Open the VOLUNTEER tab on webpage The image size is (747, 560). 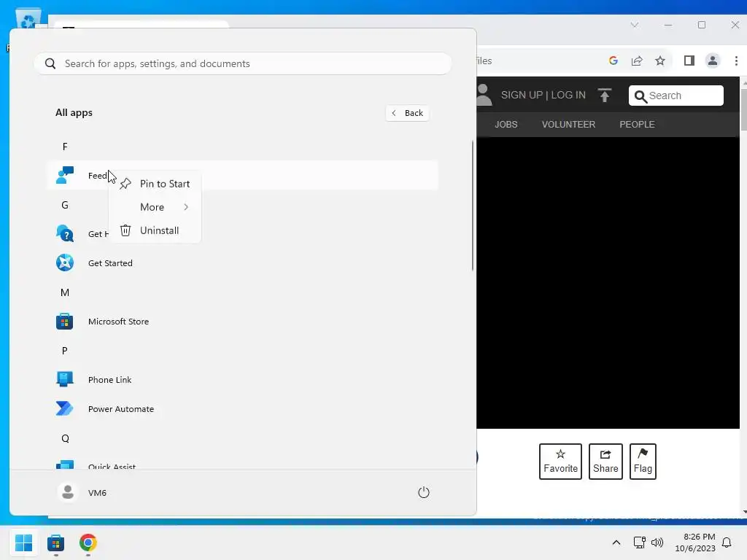[568, 124]
